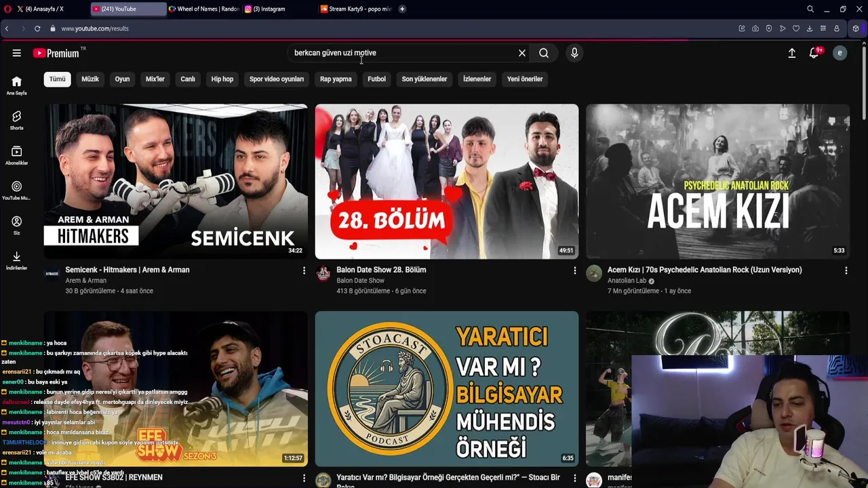Open more options for Balon Date Show video
Viewport: 868px width, 488px height.
point(574,270)
